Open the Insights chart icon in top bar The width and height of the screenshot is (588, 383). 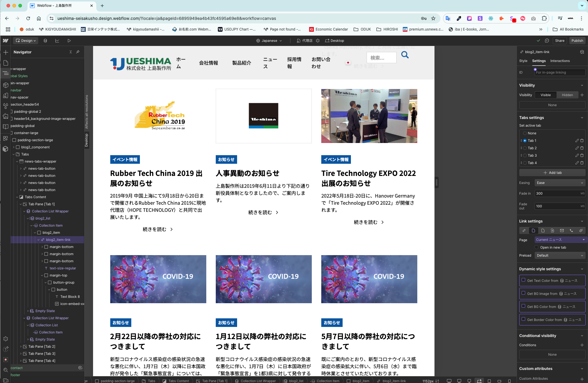pyautogui.click(x=57, y=41)
